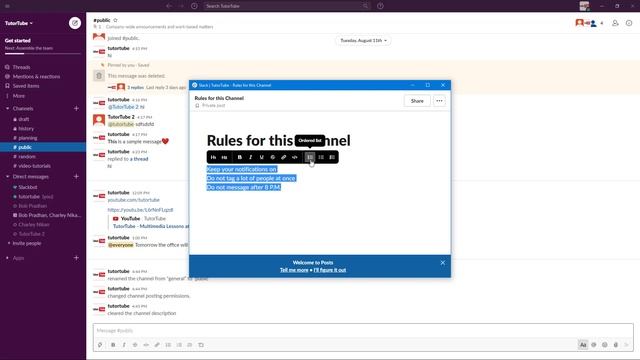Apply big heading H1 in post toolbar

(213, 157)
